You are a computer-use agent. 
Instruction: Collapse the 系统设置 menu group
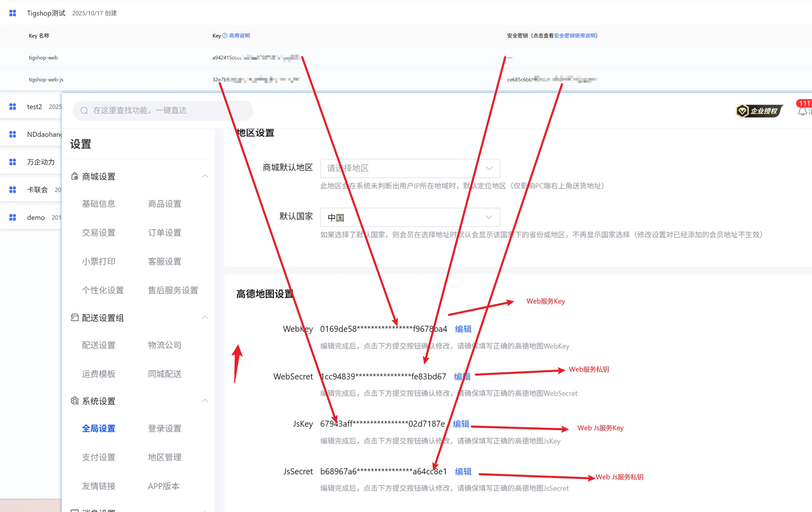point(205,401)
